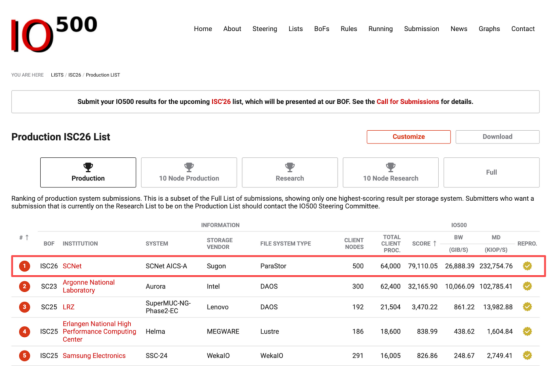Open the Call for Submissions link
The width and height of the screenshot is (553, 367).
[x=408, y=102]
